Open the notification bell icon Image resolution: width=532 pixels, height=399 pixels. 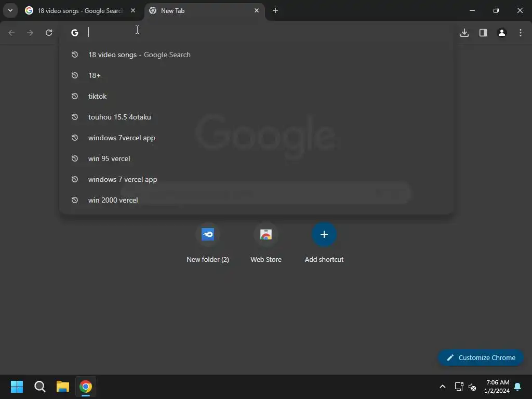518,387
